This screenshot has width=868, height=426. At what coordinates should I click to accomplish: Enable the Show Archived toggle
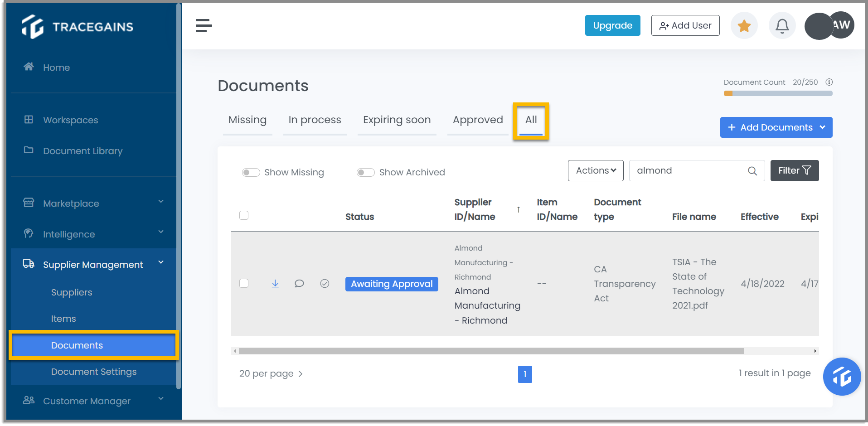click(x=365, y=172)
